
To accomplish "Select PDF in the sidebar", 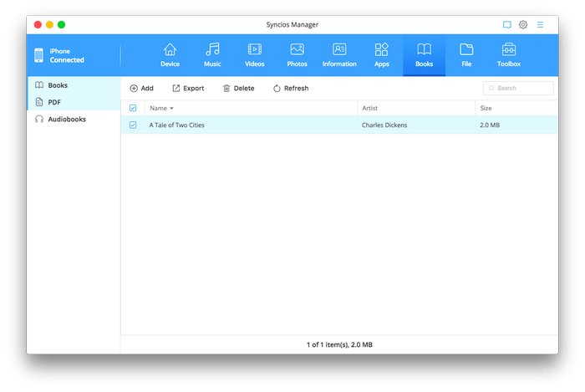I will (x=74, y=102).
